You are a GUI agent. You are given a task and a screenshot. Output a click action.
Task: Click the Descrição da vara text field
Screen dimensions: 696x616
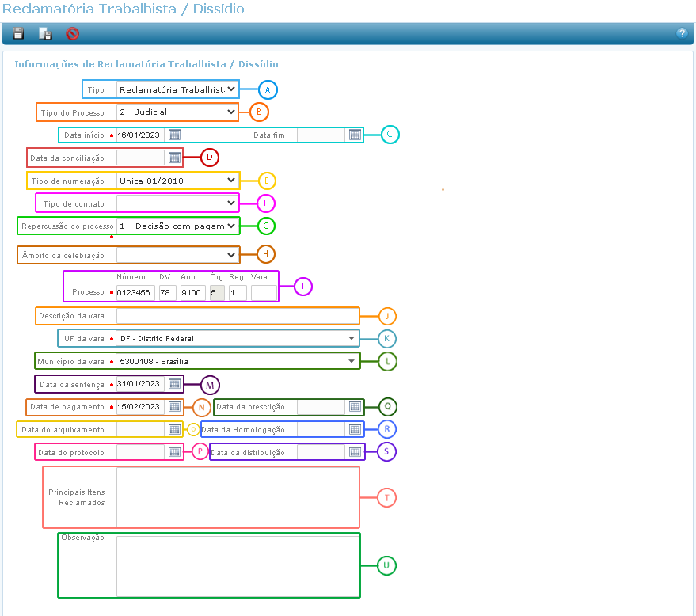[237, 316]
